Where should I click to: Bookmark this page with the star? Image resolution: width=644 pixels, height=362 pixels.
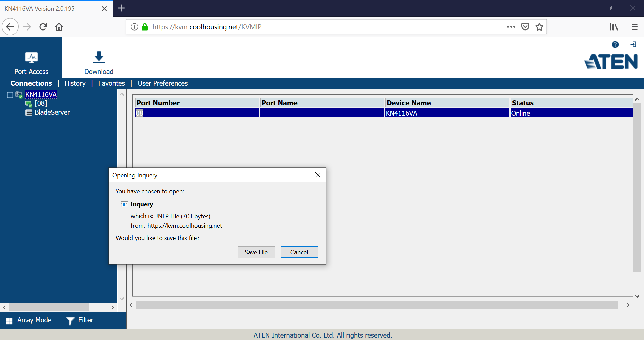point(539,27)
